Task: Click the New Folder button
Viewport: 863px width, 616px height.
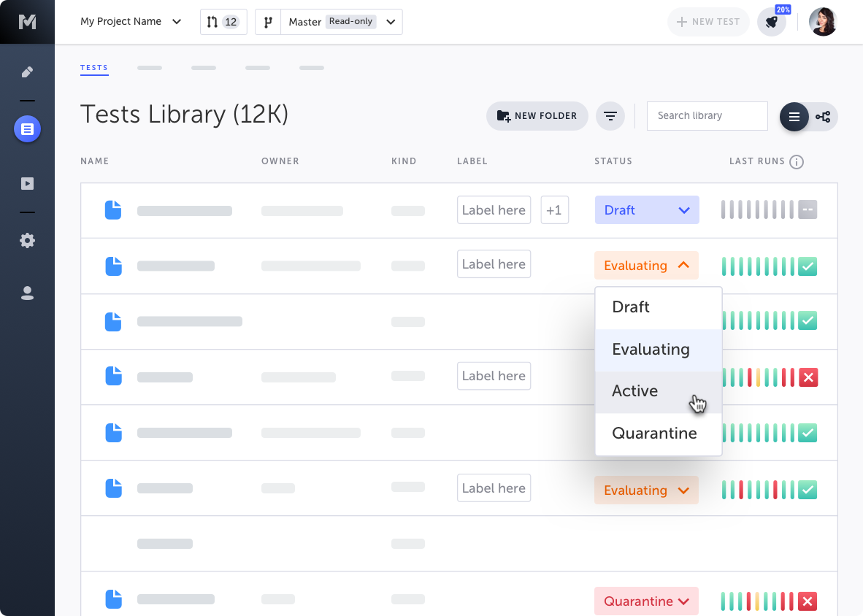Action: pos(537,115)
